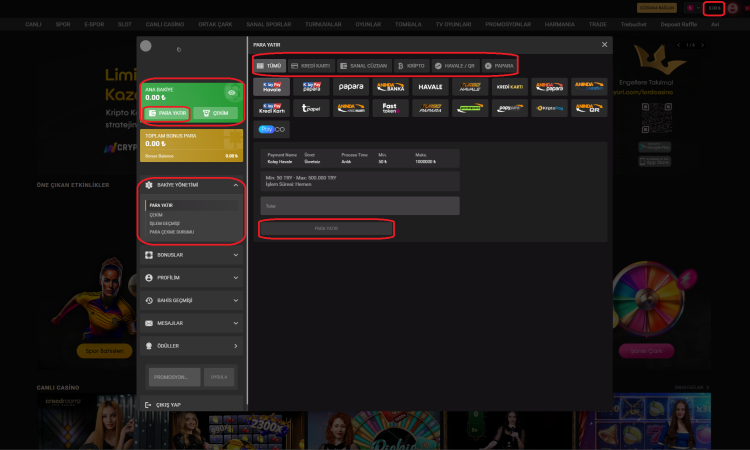Switch to the Tümü payment filter tab
Viewport: 750px width, 450px height.
(x=269, y=66)
